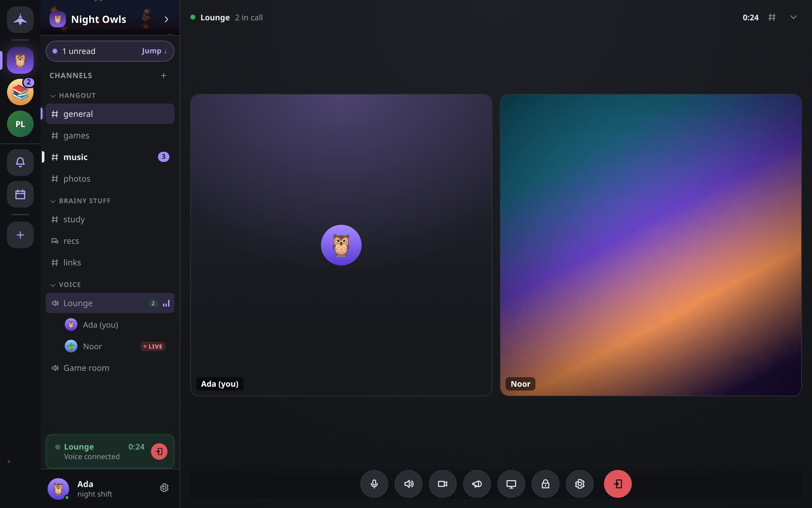Focus the Ada (you) video tile

pyautogui.click(x=341, y=245)
